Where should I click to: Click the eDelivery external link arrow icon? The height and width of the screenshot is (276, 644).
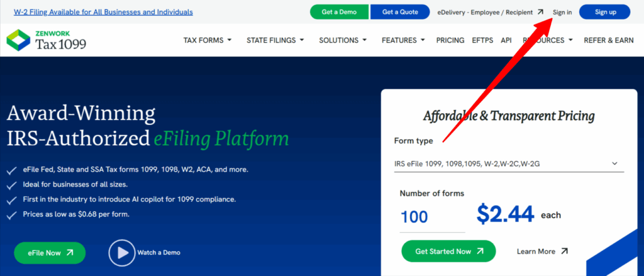(540, 12)
